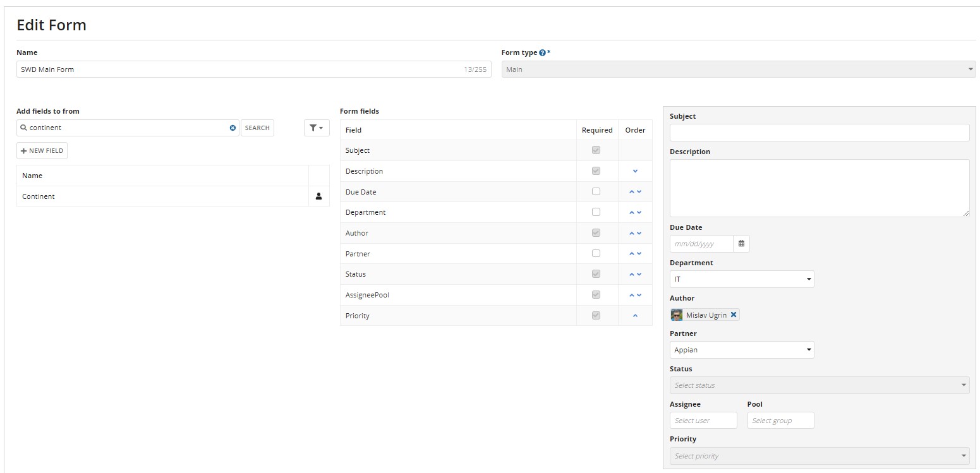Move Priority field up in order

pyautogui.click(x=635, y=316)
